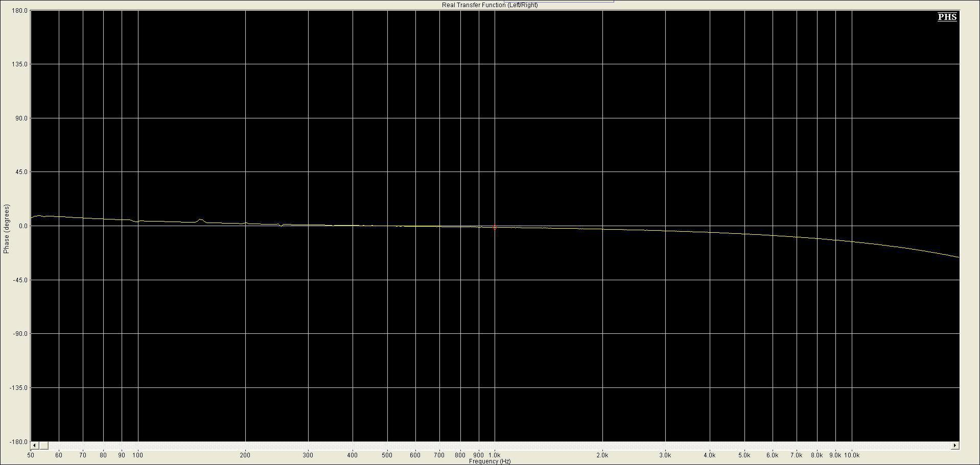Click the Real Transfer Function title
980x465 pixels.
489,5
